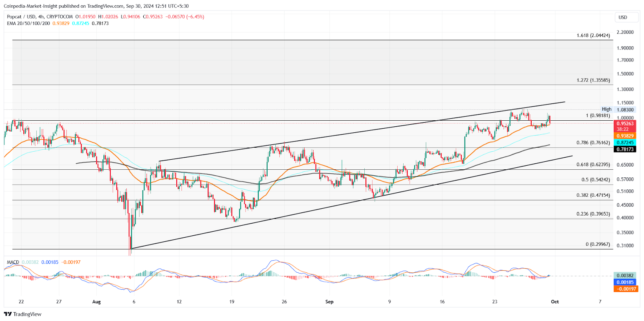Click the EMA 20/50/100/200 indicator label
This screenshot has width=644, height=321.
click(x=28, y=23)
